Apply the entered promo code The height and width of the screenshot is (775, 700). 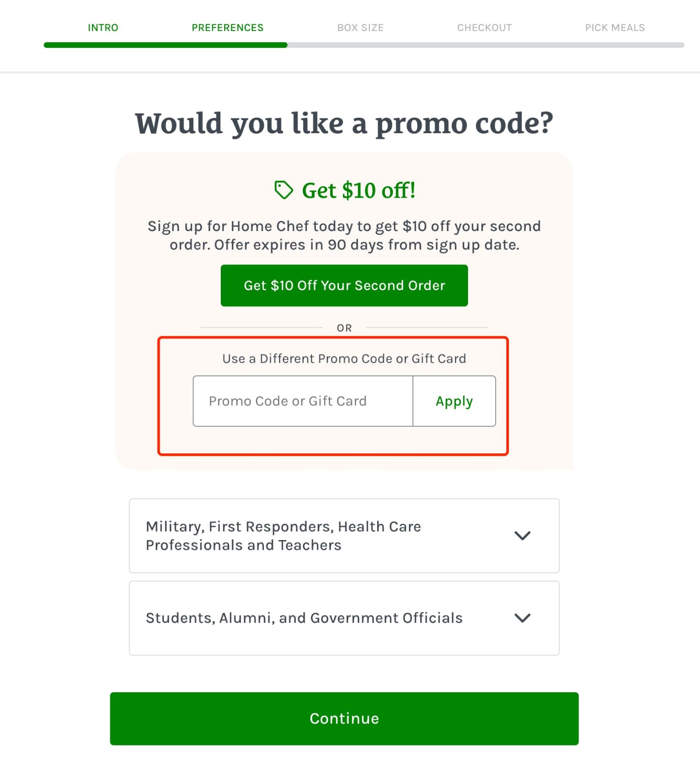pos(454,401)
